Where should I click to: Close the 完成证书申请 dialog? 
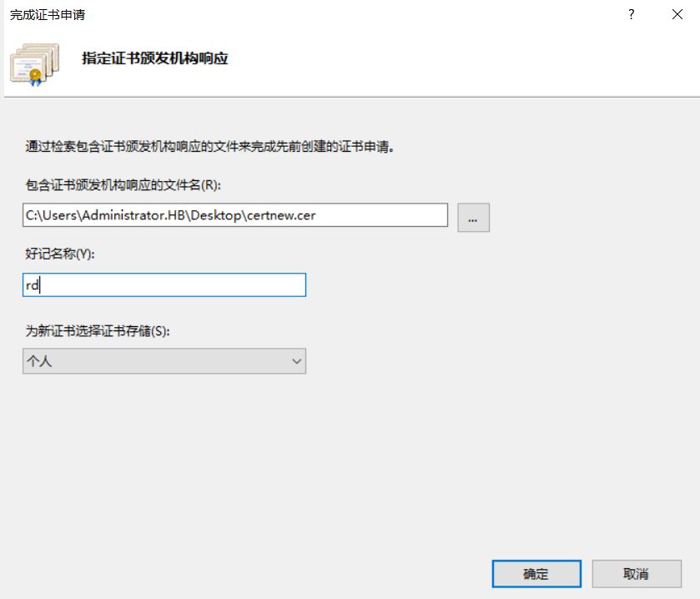coord(677,14)
